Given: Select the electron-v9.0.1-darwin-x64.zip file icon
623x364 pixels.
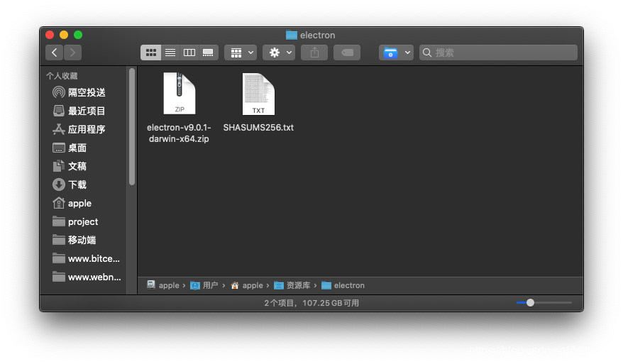Looking at the screenshot, I should coord(180,94).
